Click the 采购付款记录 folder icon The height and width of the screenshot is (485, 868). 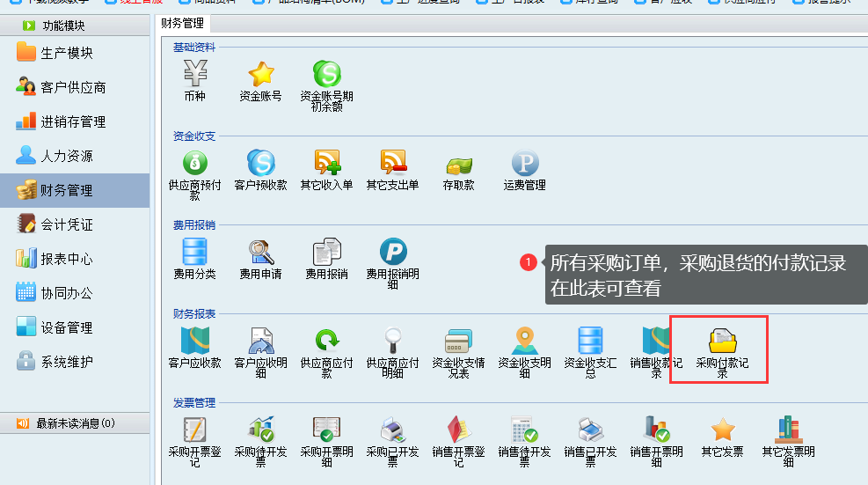click(722, 342)
